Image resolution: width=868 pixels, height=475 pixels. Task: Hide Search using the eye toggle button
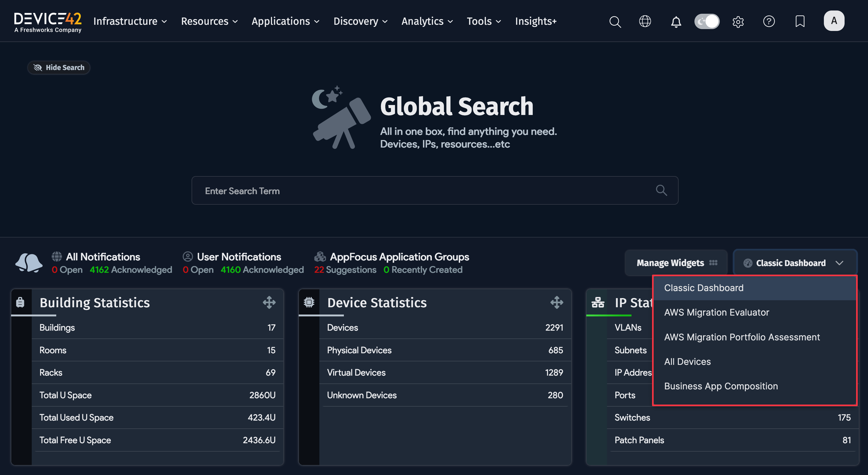59,67
